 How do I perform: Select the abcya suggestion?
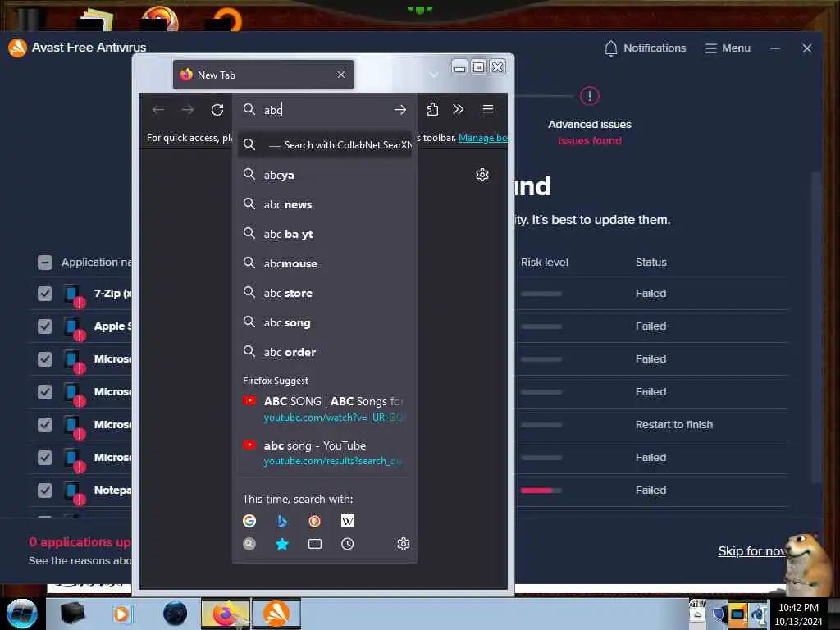pyautogui.click(x=325, y=175)
